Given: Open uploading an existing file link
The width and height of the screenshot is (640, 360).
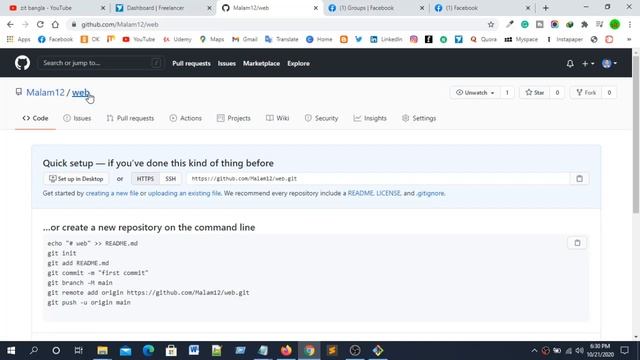Looking at the screenshot, I should click(184, 193).
